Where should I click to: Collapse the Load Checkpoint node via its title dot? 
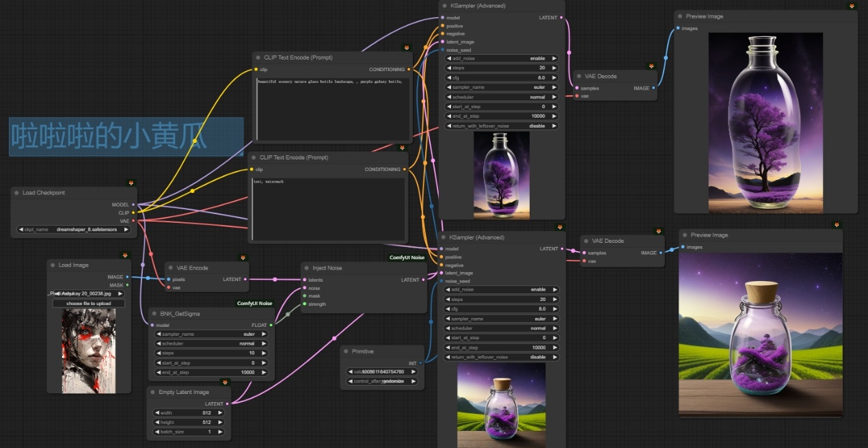pyautogui.click(x=16, y=193)
